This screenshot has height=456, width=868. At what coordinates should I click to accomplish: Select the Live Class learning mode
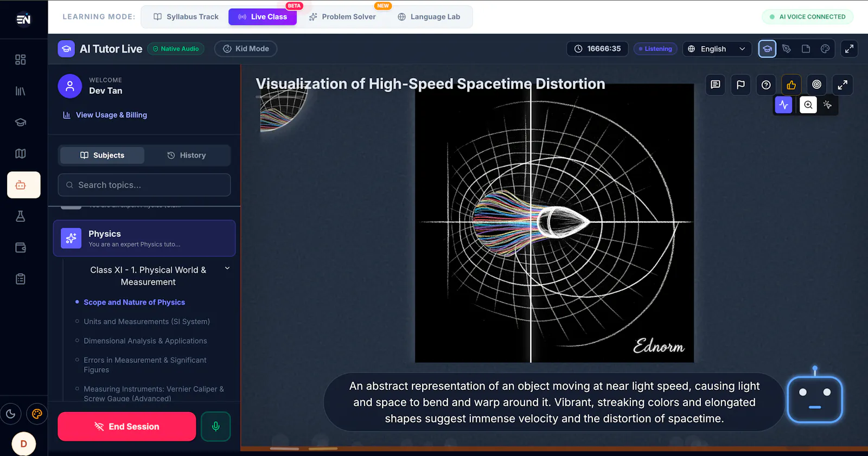[263, 17]
